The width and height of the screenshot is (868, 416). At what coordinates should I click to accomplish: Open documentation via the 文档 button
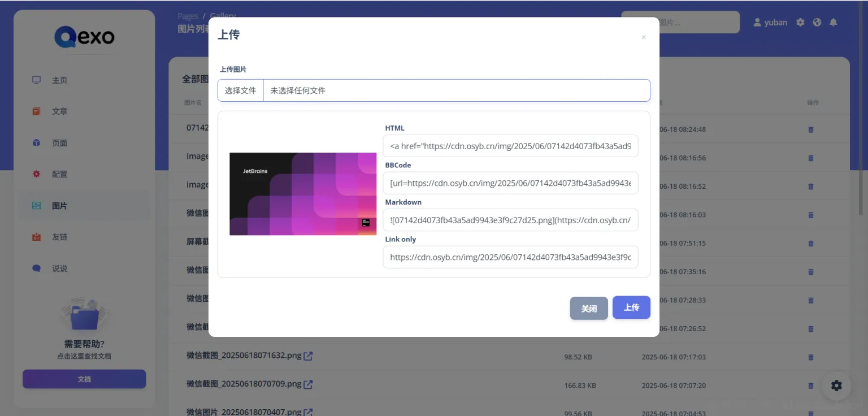[84, 379]
